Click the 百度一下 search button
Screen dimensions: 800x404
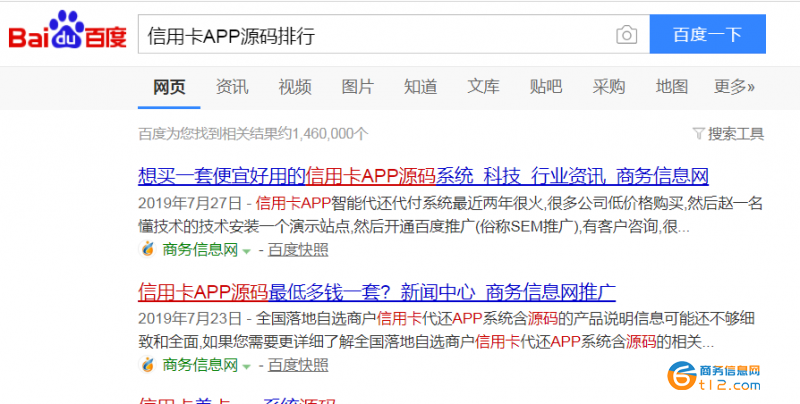[707, 34]
